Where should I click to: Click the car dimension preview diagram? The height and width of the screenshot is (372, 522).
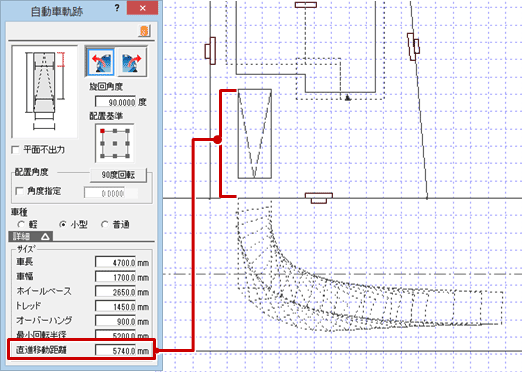pos(44,92)
